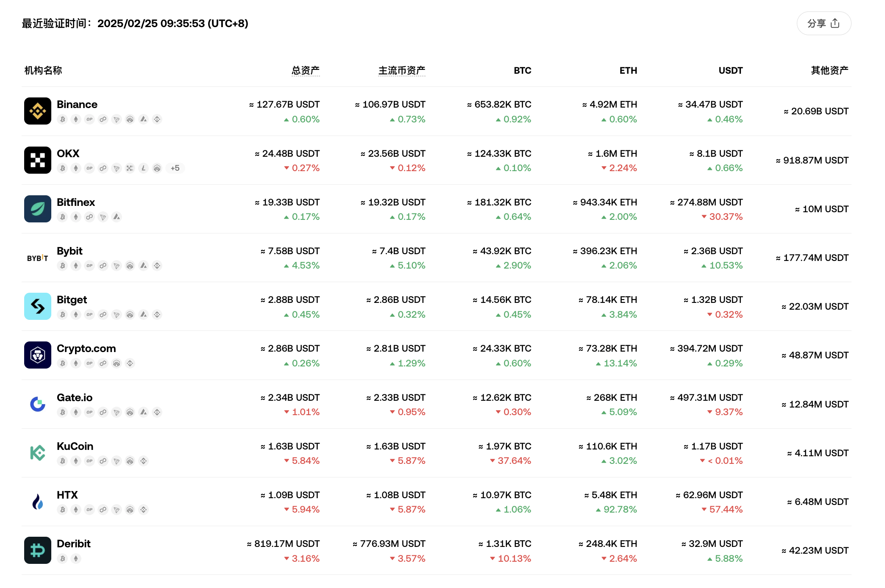Click the 分享 share button
Screen dimensions: 885x588
coord(824,23)
